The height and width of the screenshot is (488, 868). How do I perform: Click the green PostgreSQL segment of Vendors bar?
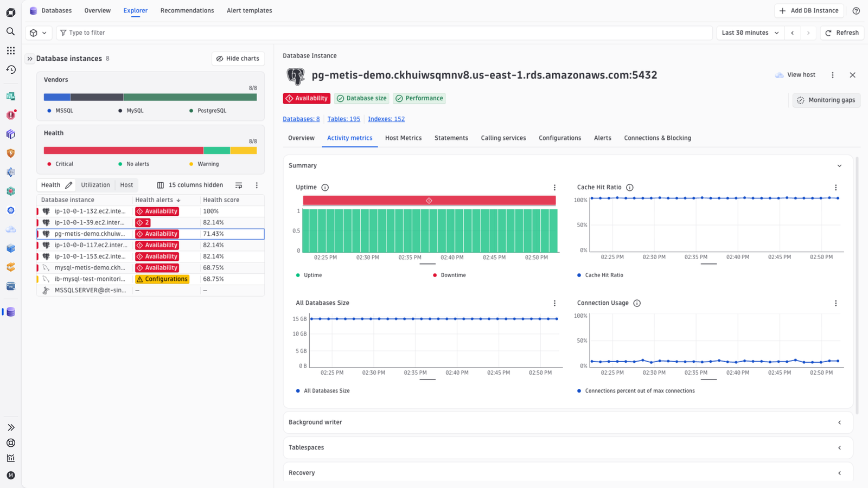pos(190,98)
